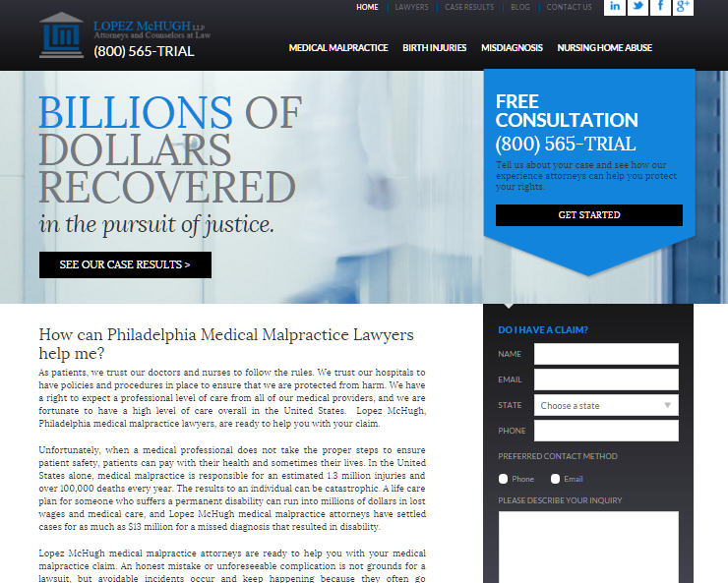The width and height of the screenshot is (728, 583).
Task: Focus the Email input field
Action: (606, 379)
